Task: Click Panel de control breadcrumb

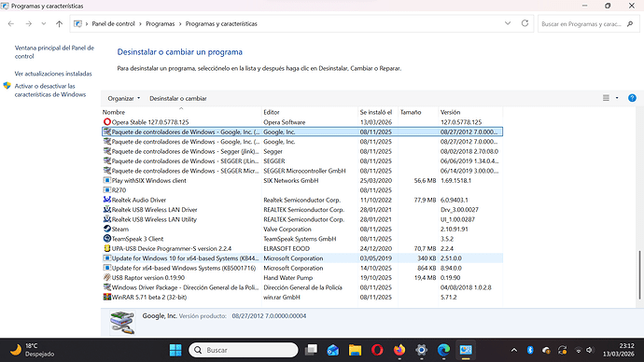Action: pos(113,24)
